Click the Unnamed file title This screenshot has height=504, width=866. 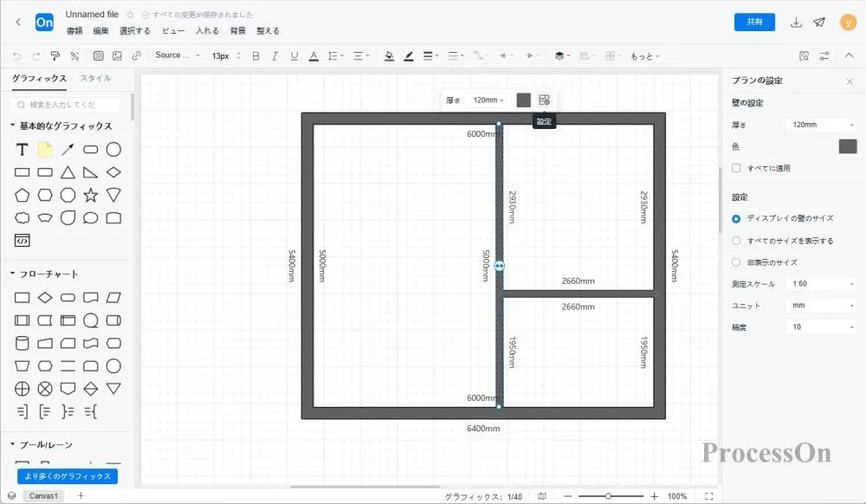pyautogui.click(x=92, y=15)
